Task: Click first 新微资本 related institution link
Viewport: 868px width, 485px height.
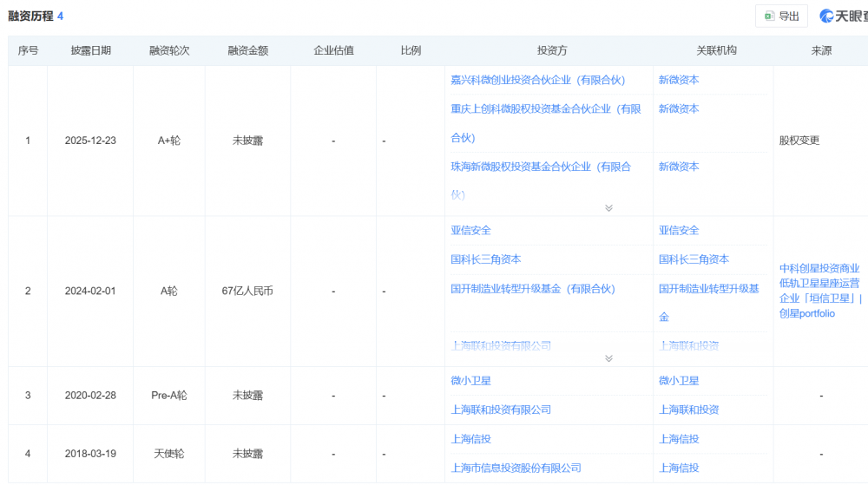Action: (678, 80)
